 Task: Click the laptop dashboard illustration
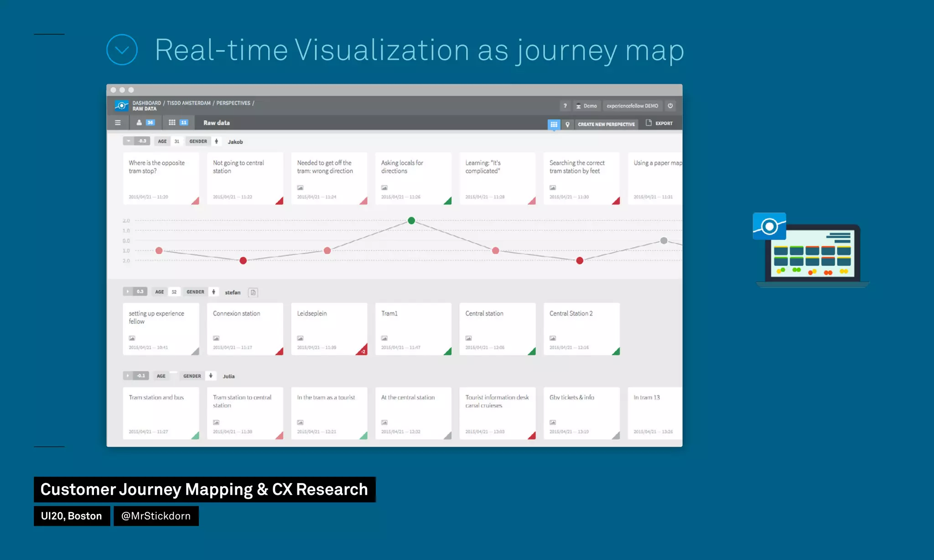(x=811, y=250)
